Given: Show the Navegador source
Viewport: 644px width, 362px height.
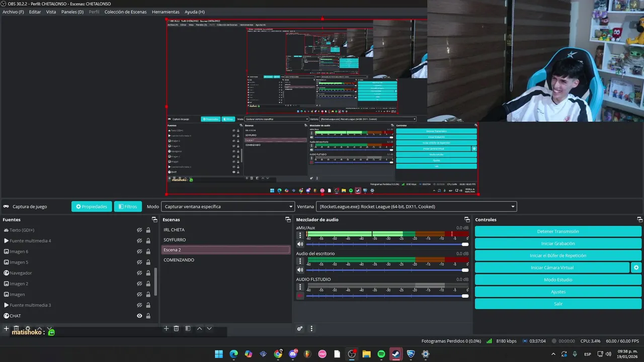Looking at the screenshot, I should (139, 273).
